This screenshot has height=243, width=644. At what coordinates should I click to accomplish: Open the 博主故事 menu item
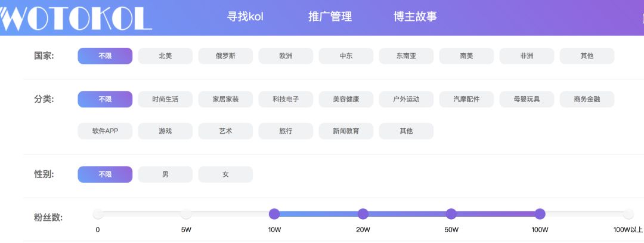[415, 17]
